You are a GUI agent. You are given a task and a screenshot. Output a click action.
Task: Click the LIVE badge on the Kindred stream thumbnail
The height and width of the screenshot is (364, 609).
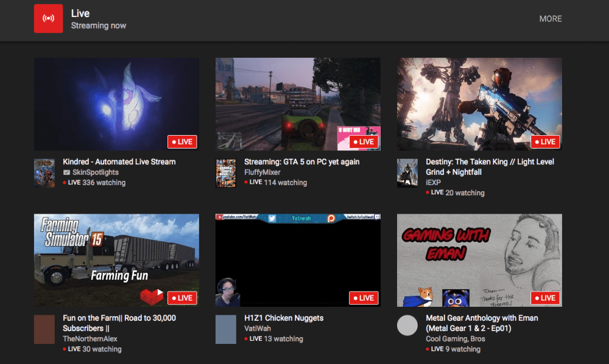pos(182,141)
